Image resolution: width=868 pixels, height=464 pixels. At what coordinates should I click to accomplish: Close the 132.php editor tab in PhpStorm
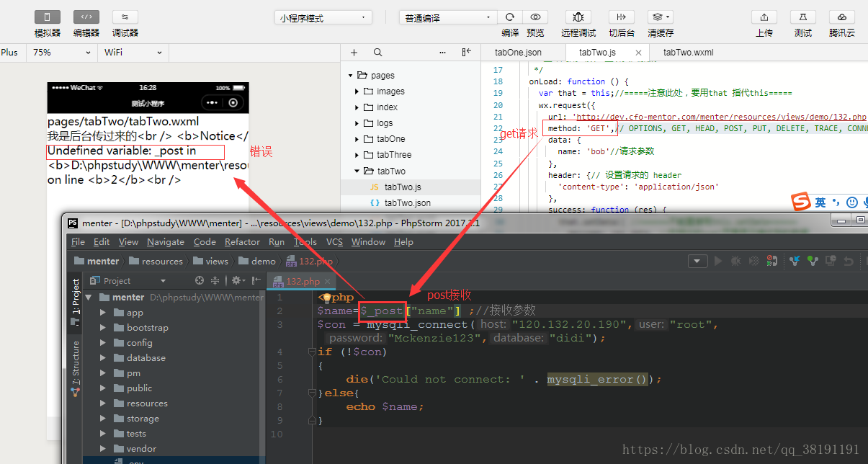tap(326, 281)
